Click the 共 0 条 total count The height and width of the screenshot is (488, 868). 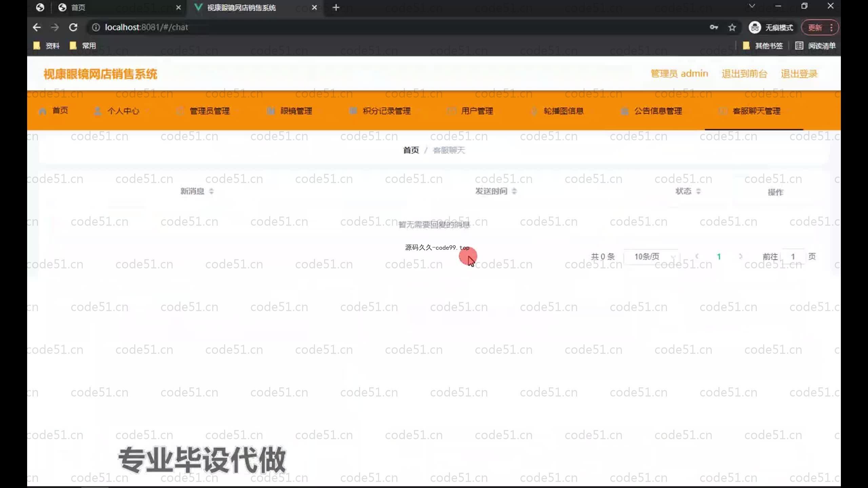(x=603, y=257)
